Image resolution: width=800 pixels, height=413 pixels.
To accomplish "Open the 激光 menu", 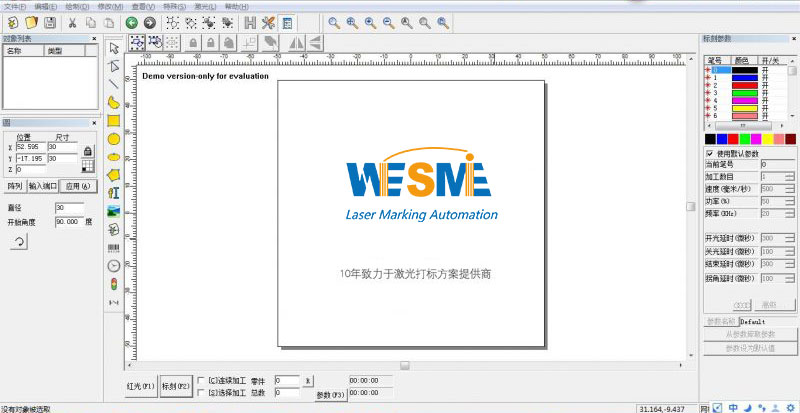I will [206, 6].
